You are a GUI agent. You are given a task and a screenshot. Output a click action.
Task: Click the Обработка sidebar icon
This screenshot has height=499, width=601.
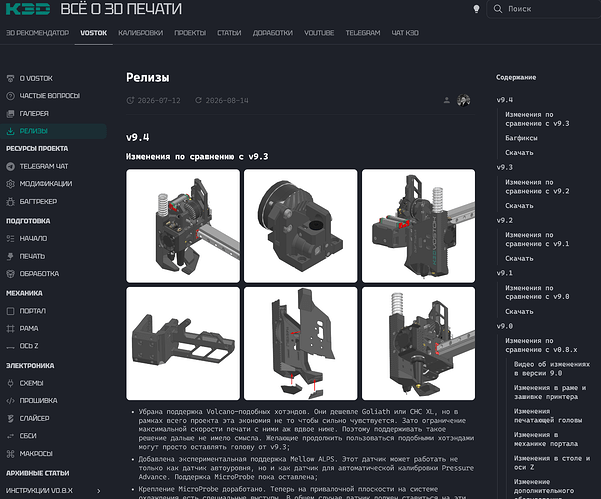[10, 274]
